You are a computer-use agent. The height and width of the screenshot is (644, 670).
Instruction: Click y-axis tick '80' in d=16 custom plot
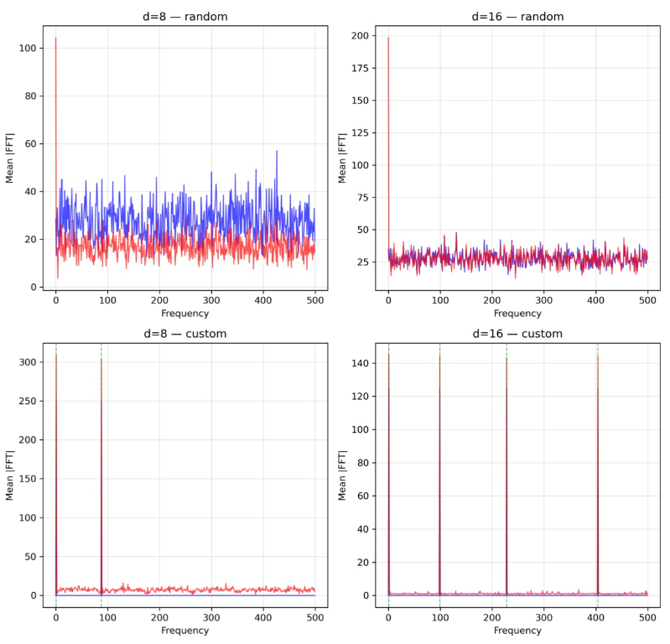pyautogui.click(x=363, y=463)
